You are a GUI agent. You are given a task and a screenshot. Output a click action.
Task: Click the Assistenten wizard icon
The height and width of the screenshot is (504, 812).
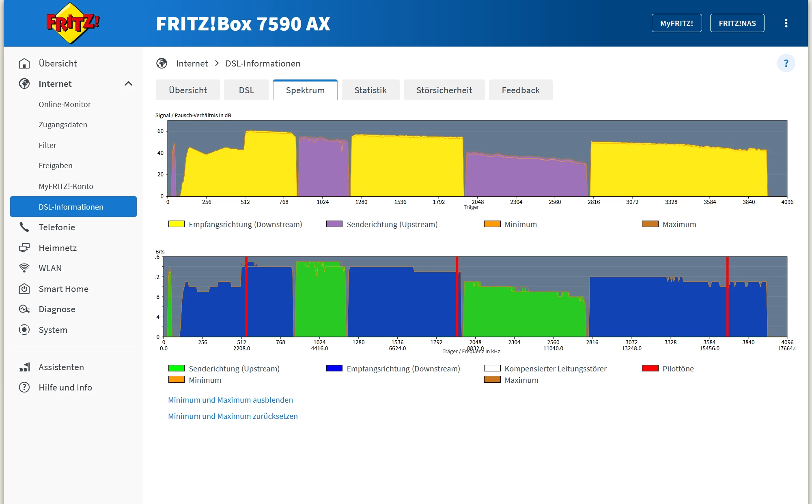(x=24, y=367)
